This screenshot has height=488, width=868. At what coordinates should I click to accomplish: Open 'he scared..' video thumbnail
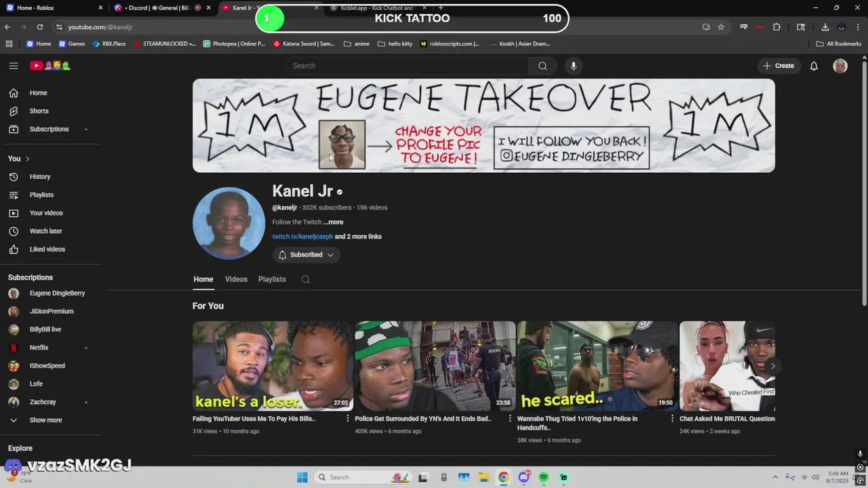[597, 366]
